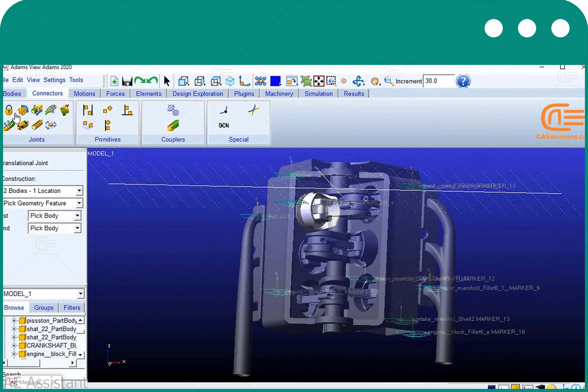This screenshot has height=392, width=588.
Task: Click the blue background color swatch
Action: coord(275,81)
